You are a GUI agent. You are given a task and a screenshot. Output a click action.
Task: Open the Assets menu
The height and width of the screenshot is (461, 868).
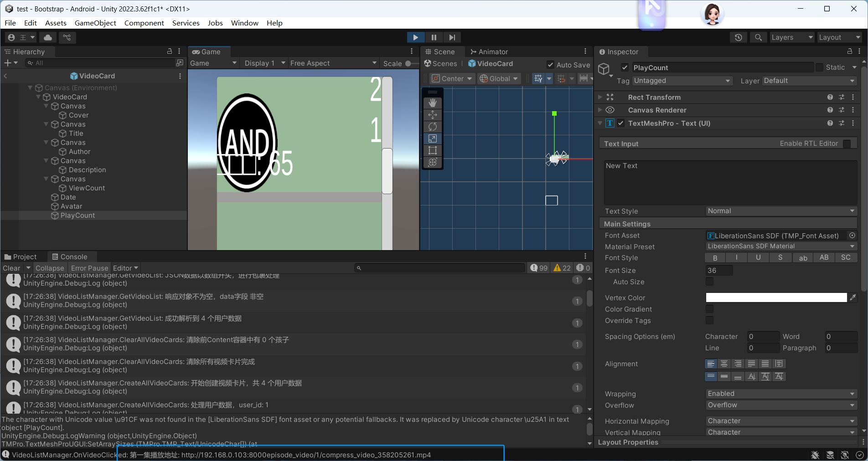(56, 23)
